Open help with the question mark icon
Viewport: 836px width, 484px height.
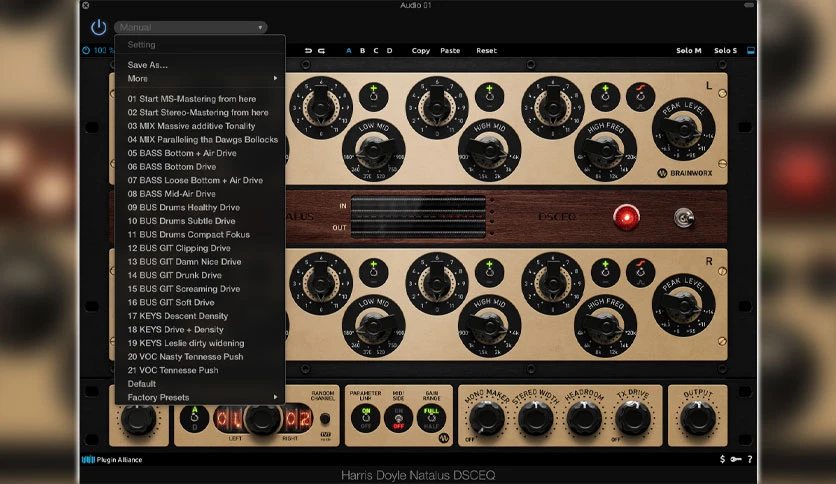750,459
